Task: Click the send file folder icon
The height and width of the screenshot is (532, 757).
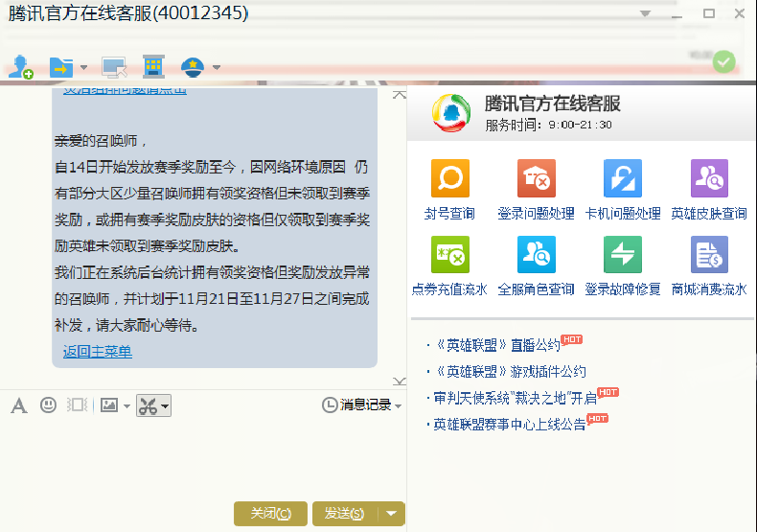Action: 61,67
